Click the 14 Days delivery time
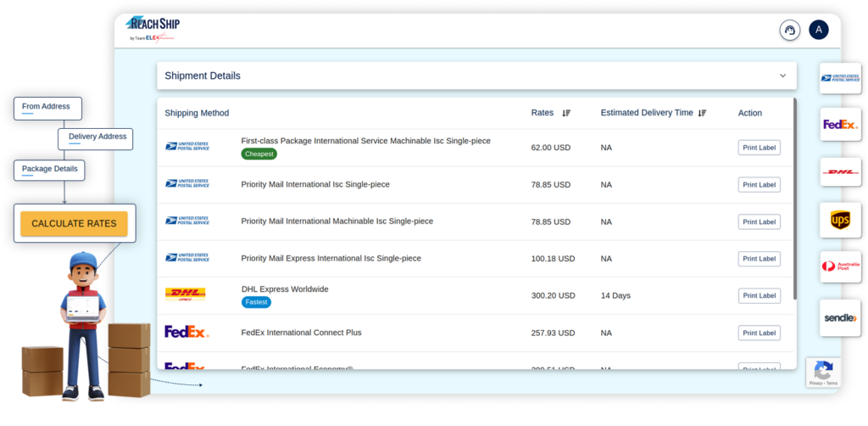The width and height of the screenshot is (868, 426). 615,296
